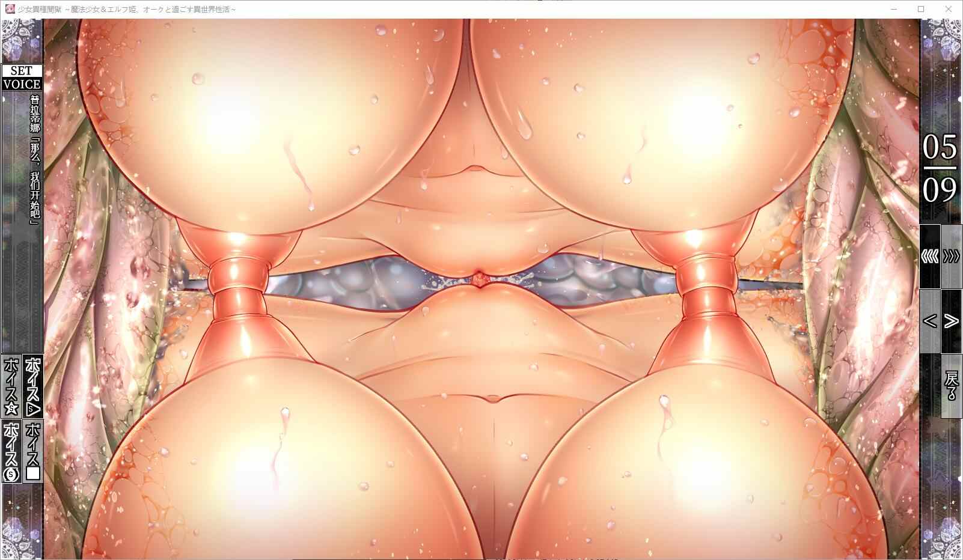
Task: Go to previous image with single left arrow
Action: point(930,321)
